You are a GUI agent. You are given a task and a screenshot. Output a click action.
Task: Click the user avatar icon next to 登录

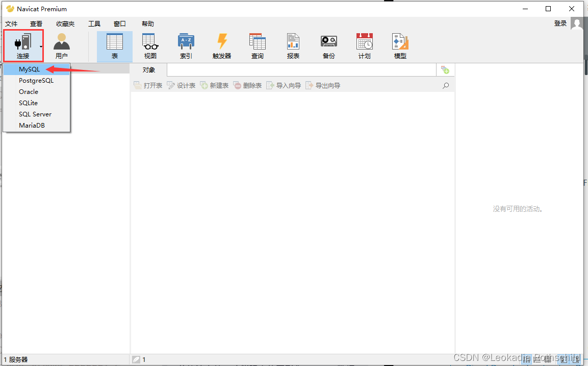coord(577,23)
